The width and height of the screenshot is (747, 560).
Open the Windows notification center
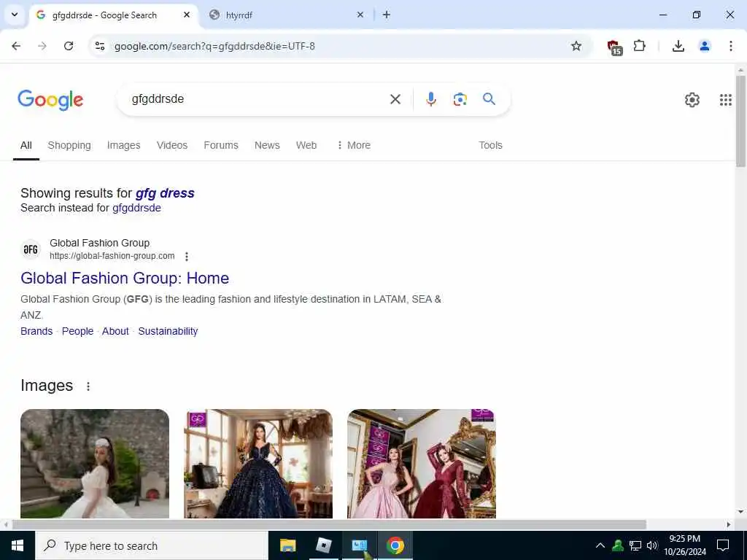click(x=723, y=545)
